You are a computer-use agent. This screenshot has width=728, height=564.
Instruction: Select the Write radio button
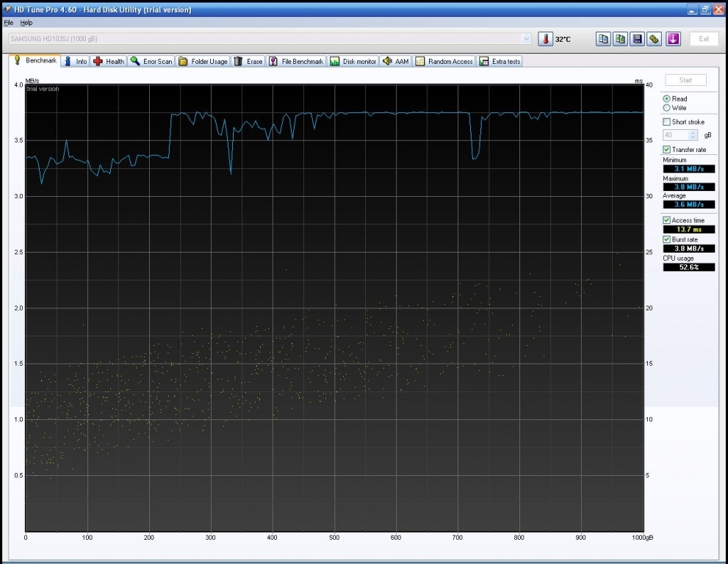pos(667,108)
